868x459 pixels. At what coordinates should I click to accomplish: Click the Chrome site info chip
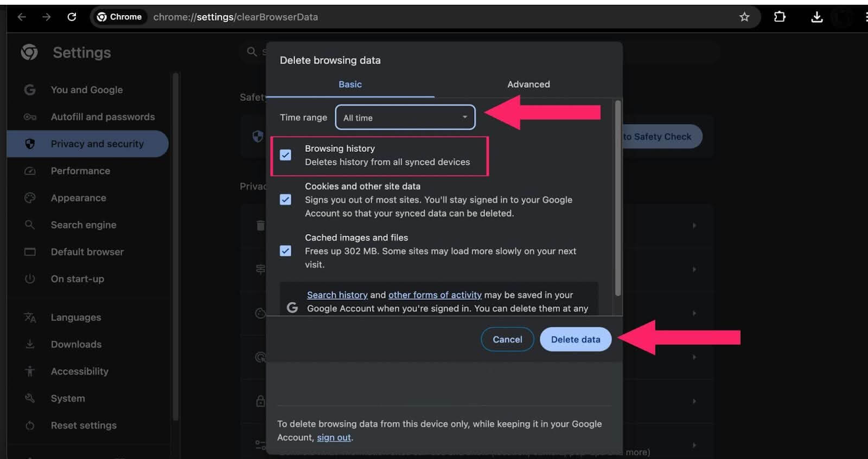pos(119,17)
